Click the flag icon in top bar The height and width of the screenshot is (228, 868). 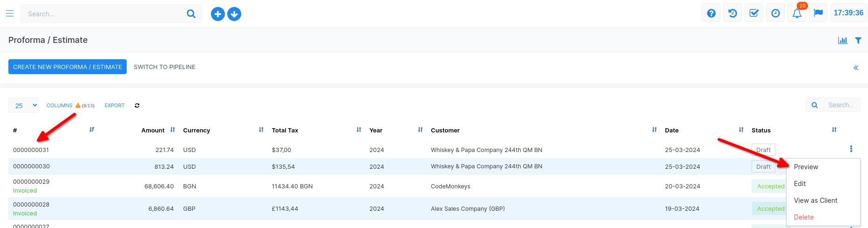tap(818, 13)
